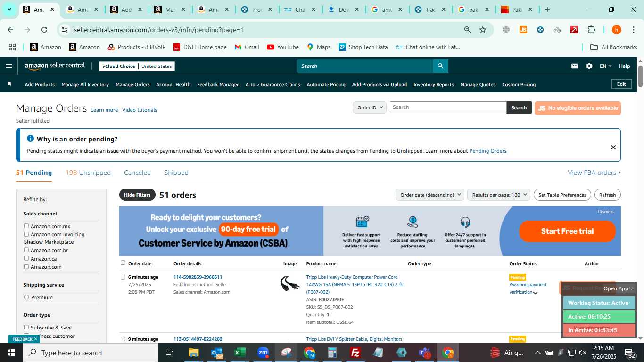Open Calculator from the taskbar
Screen dimensions: 644x362
tap(332, 353)
